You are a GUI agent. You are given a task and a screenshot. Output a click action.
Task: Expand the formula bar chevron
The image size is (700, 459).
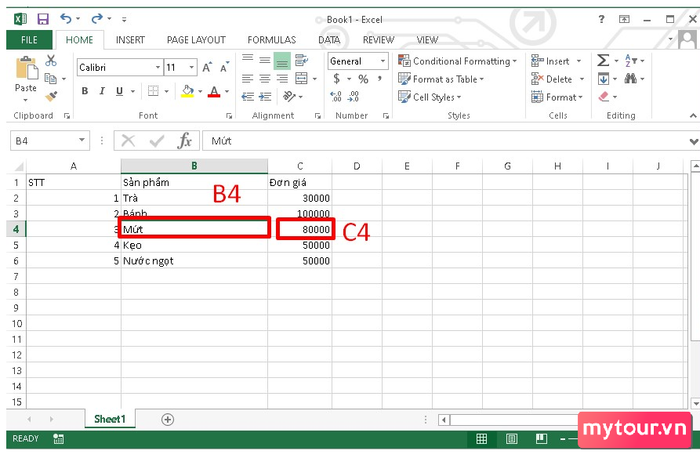(693, 142)
